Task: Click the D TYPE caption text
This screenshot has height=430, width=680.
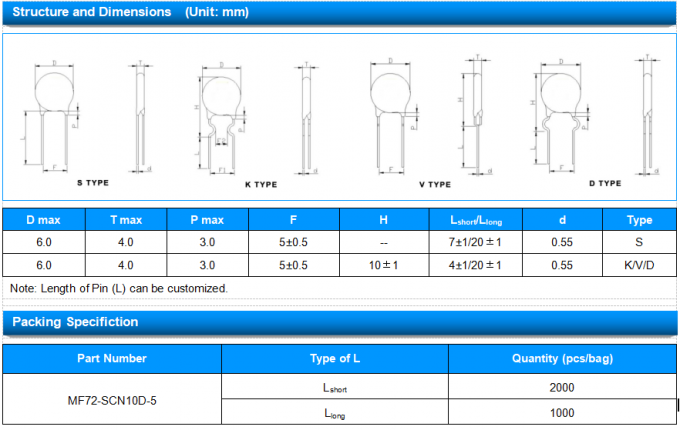Action: 604,184
